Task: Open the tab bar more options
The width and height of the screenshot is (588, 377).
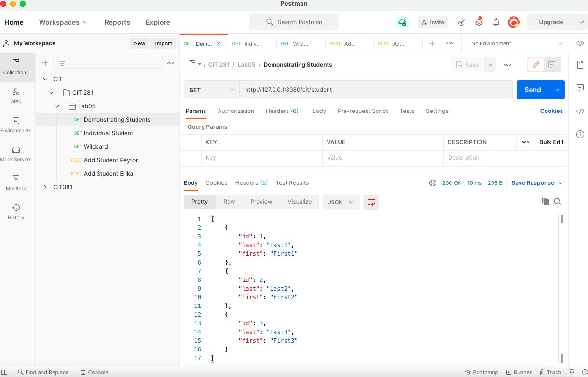Action: tap(450, 43)
